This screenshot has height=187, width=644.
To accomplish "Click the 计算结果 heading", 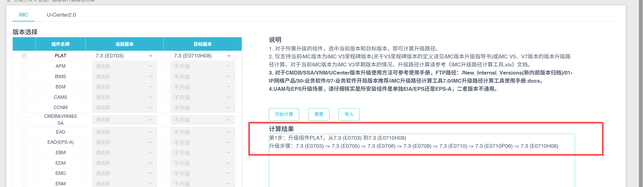I will click(x=281, y=129).
